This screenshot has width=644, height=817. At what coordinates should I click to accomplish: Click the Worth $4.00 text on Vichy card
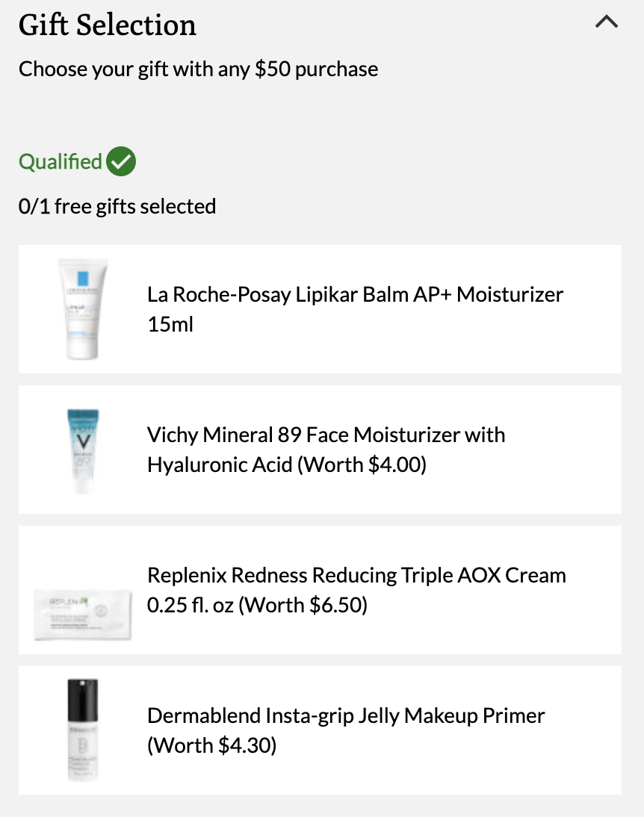(362, 465)
